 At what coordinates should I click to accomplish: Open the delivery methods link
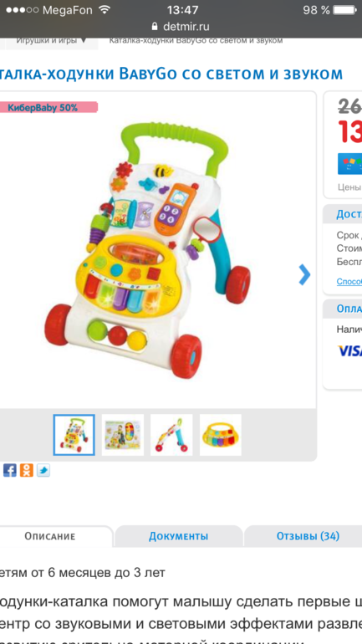349,282
